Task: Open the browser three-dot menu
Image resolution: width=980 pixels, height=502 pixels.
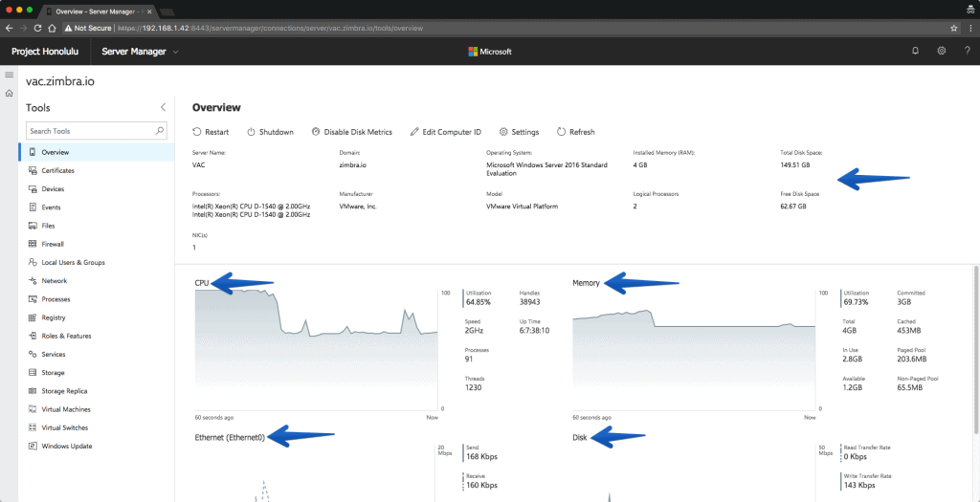Action: pos(969,28)
